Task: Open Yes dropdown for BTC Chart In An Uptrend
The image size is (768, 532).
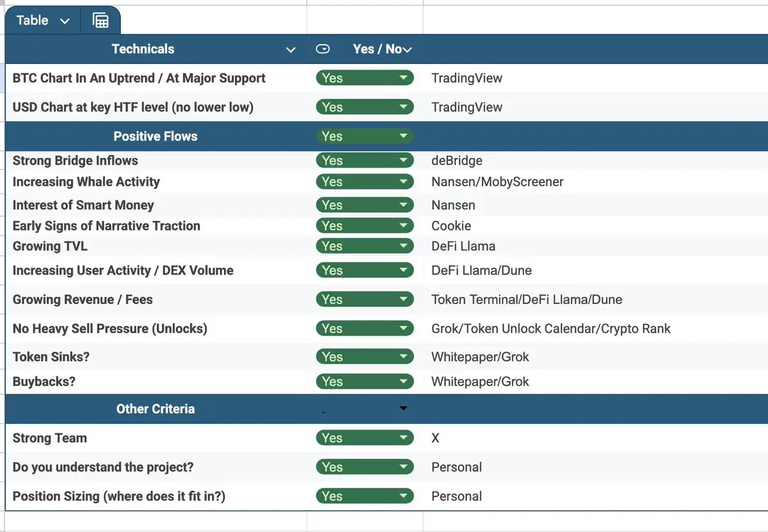Action: point(365,78)
